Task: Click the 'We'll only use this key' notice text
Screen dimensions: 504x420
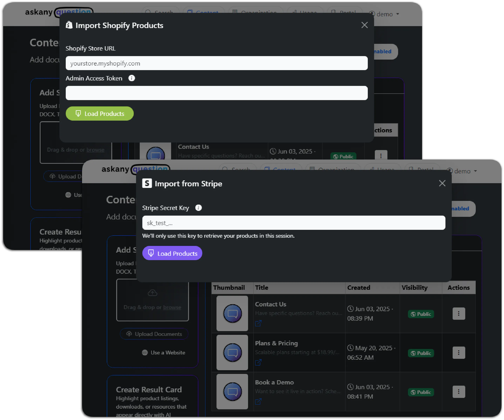Action: tap(218, 236)
